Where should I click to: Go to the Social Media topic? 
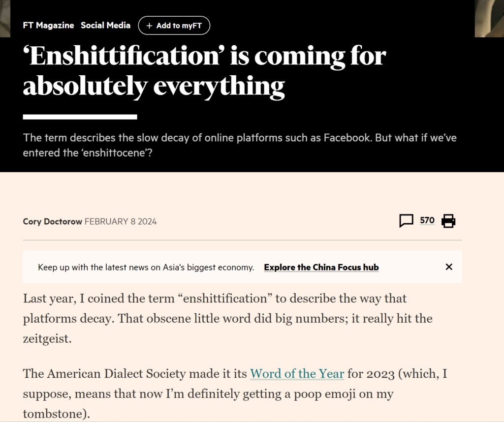105,26
